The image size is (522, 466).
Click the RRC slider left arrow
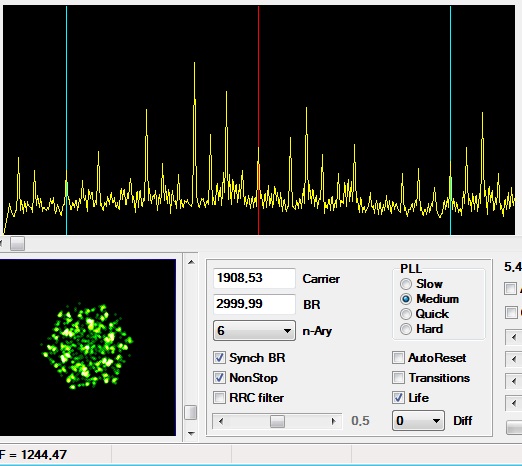221,421
